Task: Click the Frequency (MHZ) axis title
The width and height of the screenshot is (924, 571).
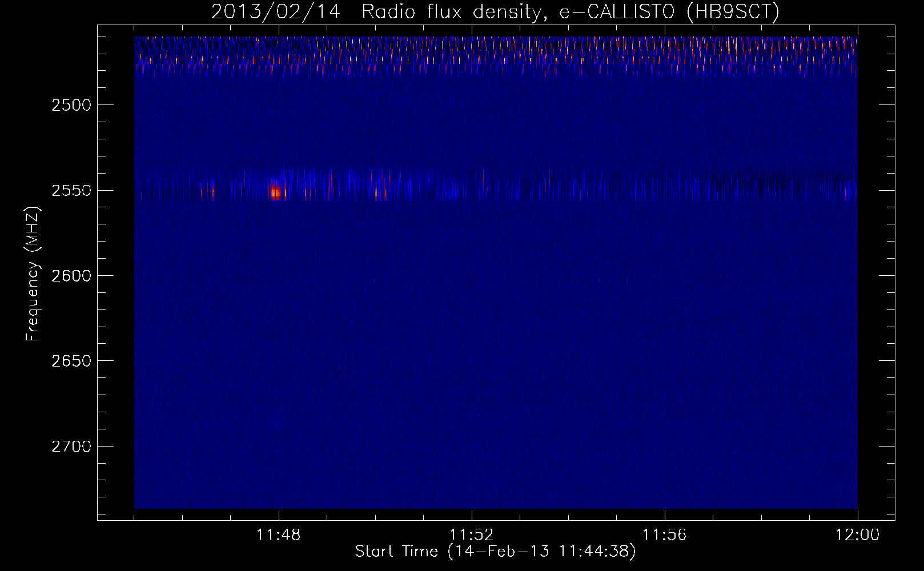Action: (33, 274)
